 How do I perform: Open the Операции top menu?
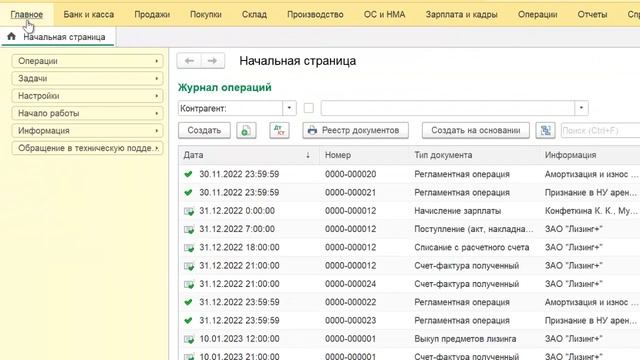tap(538, 14)
